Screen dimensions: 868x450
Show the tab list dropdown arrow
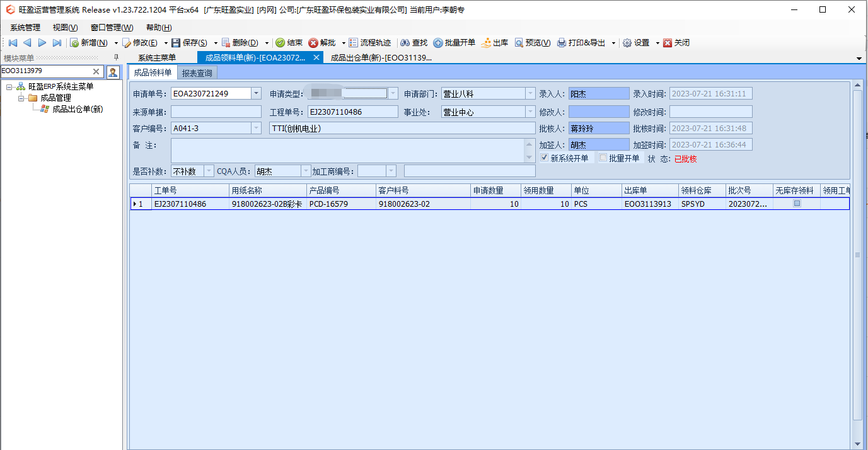point(859,59)
